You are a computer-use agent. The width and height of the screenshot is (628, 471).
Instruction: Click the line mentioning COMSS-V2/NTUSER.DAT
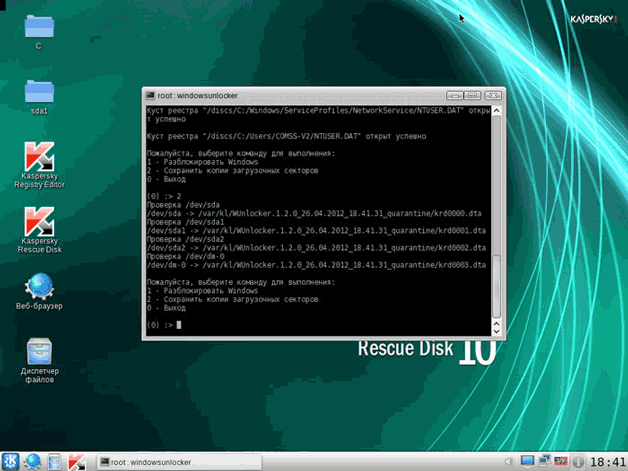pos(286,136)
